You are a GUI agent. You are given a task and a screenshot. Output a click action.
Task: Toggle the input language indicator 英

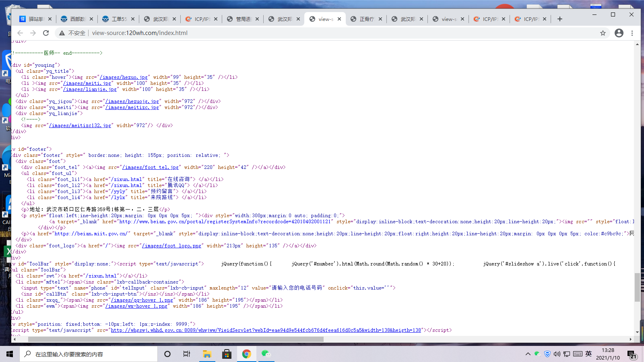tap(588, 354)
